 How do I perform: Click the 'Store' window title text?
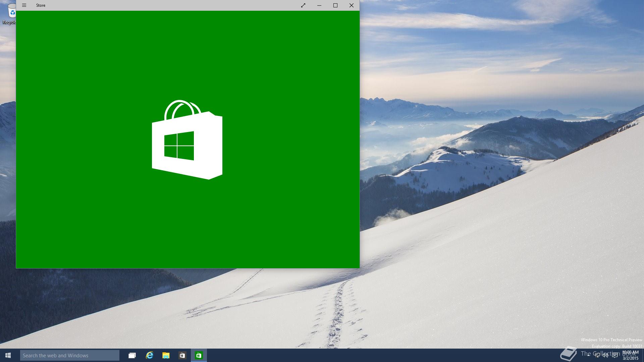click(41, 5)
